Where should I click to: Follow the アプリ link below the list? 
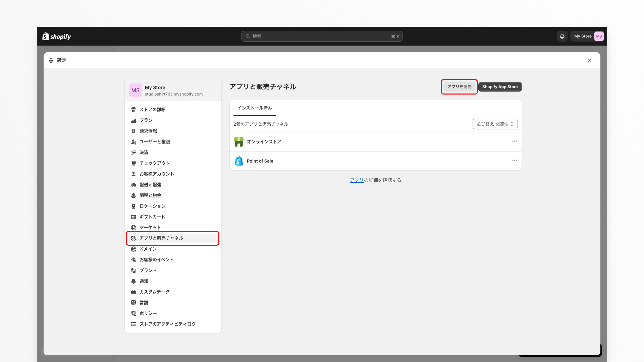tap(357, 180)
